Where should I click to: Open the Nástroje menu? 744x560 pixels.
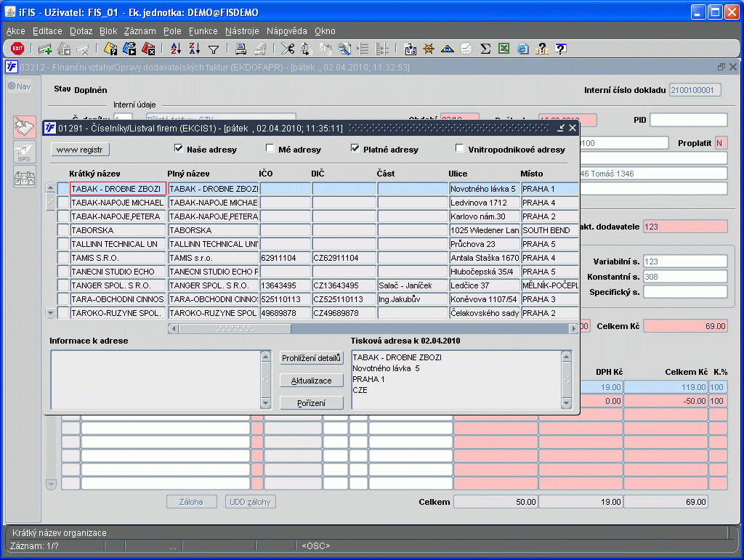click(242, 31)
